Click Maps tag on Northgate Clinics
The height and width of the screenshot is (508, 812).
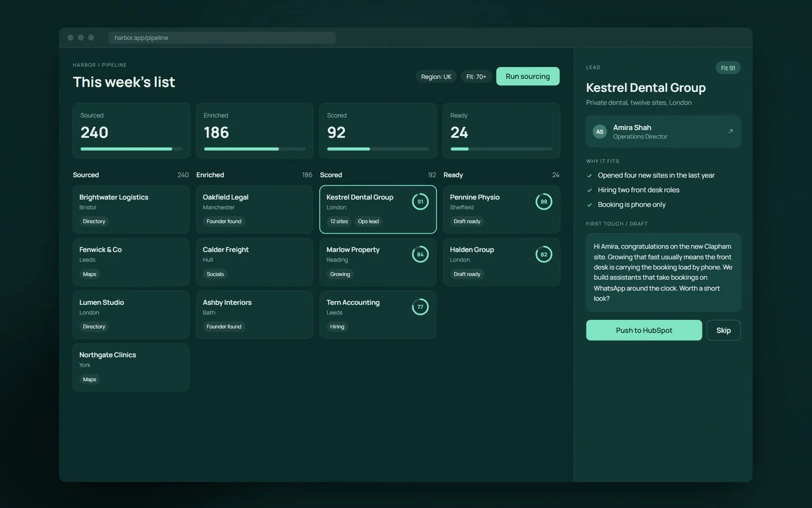[x=89, y=379]
